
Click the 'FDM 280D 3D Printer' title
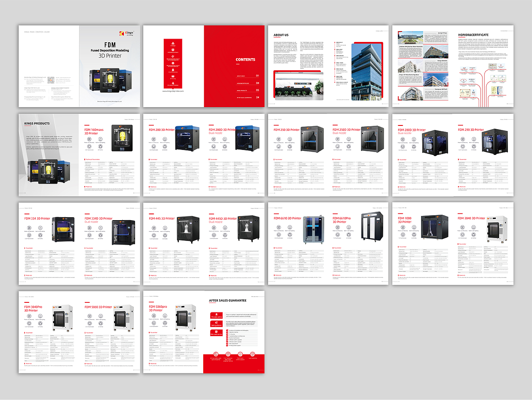pyautogui.click(x=412, y=130)
